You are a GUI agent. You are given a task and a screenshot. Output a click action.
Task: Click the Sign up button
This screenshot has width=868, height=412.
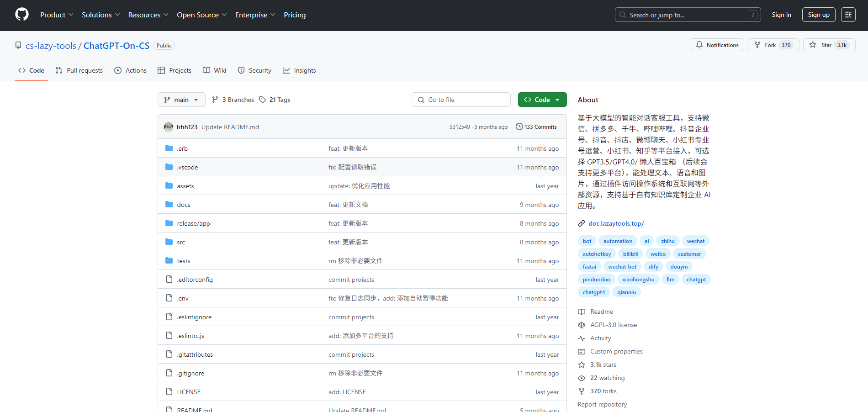[x=819, y=15]
